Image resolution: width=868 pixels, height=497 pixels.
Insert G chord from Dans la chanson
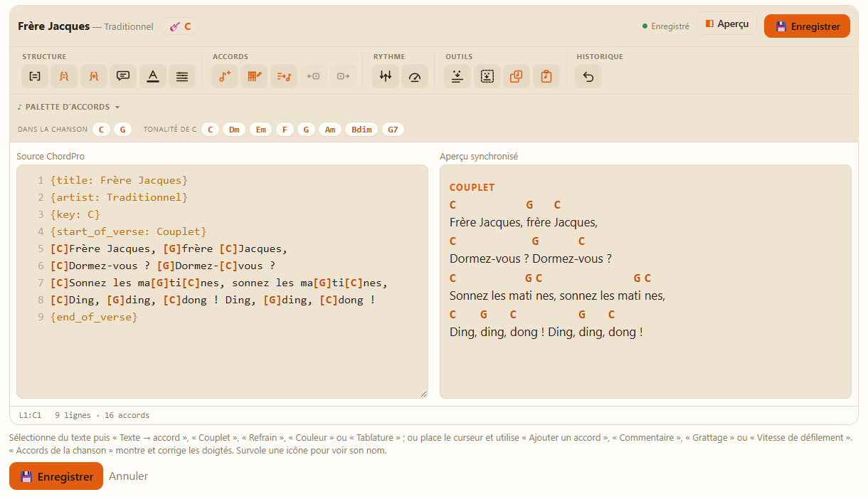tap(122, 130)
